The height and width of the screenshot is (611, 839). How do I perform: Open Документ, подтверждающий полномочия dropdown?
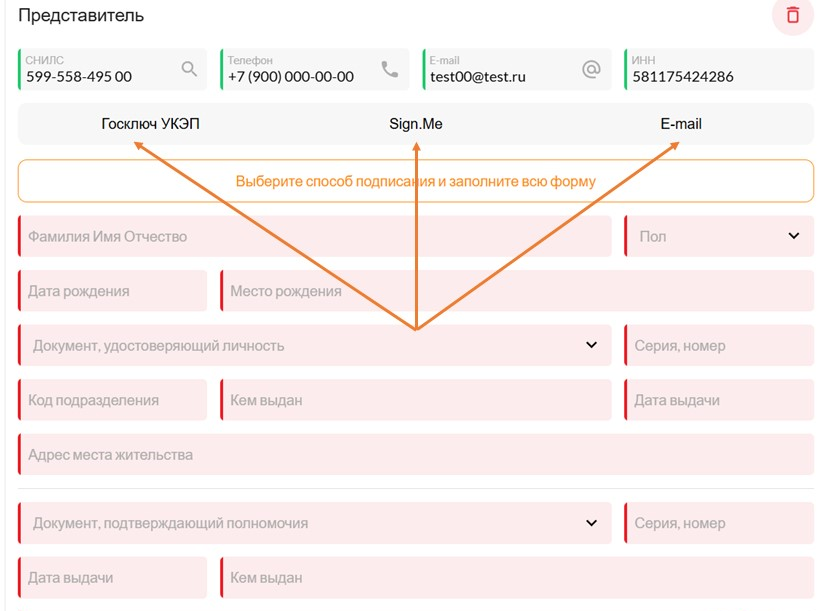tap(315, 523)
